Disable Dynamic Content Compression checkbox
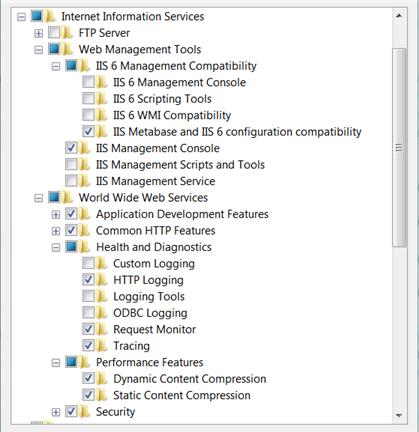The width and height of the screenshot is (419, 432). pos(88,379)
